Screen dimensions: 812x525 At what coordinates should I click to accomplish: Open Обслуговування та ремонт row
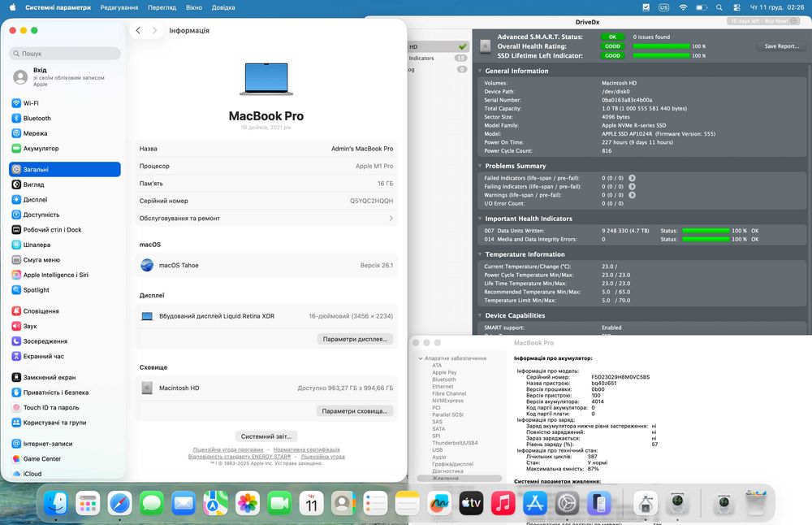266,218
